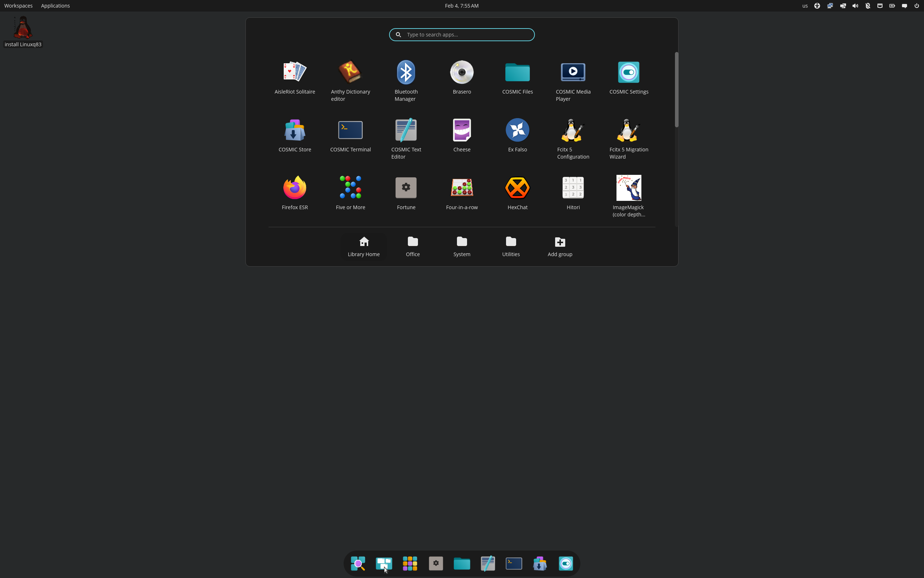Open Workspaces in top panel
Image resolution: width=924 pixels, height=578 pixels.
18,6
